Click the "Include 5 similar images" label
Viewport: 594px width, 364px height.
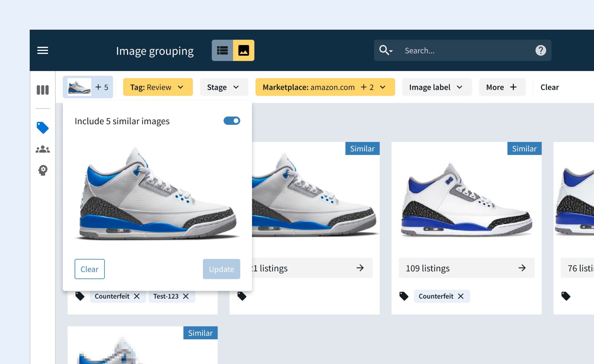(122, 121)
